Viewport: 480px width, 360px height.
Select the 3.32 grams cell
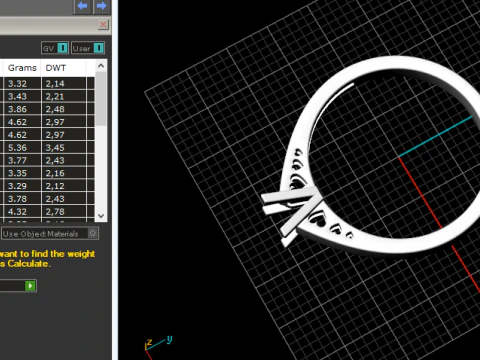(22, 83)
